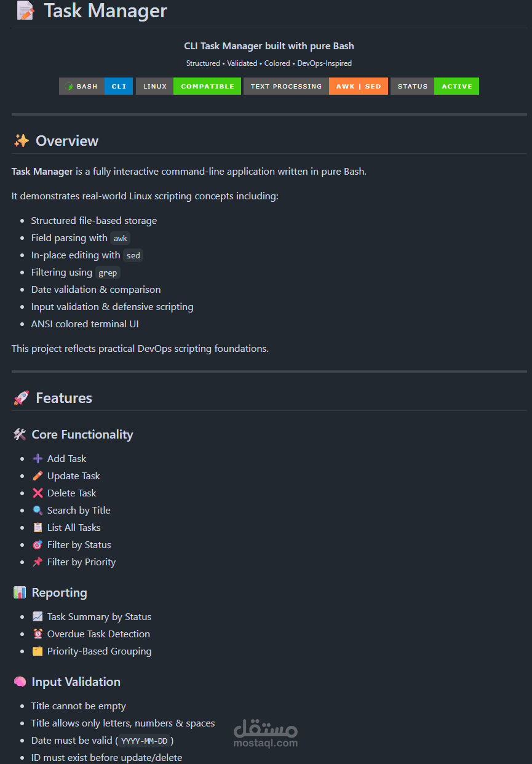Viewport: 532px width, 764px height.
Task: Click the bar chart icon beside Reporting
Action: [20, 592]
